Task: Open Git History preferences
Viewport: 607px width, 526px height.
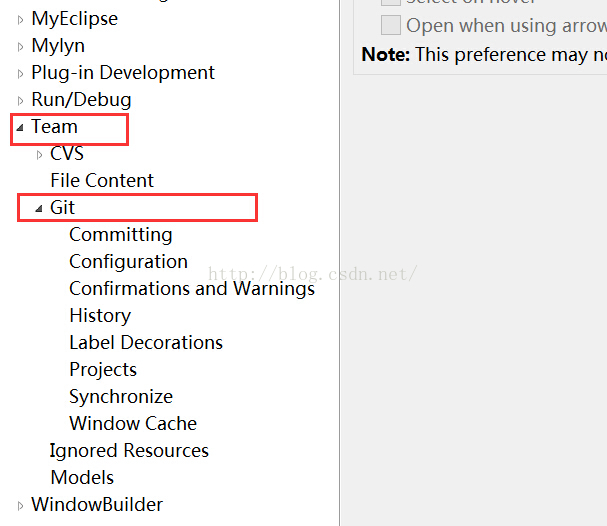Action: [100, 316]
